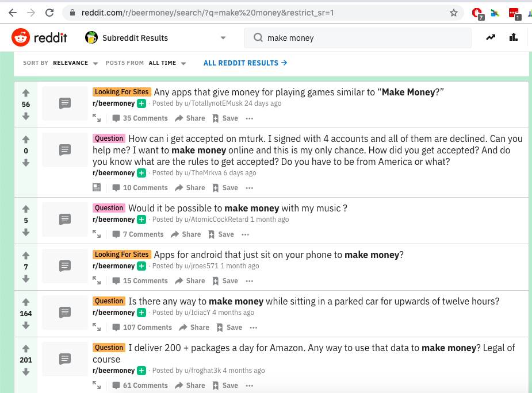The height and width of the screenshot is (393, 532).
Task: Go back using the browser back arrow
Action: pos(13,13)
